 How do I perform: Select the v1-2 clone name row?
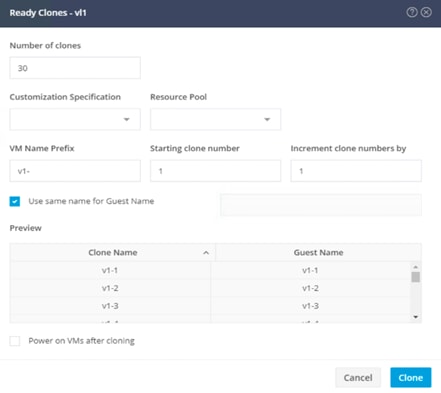(x=110, y=288)
